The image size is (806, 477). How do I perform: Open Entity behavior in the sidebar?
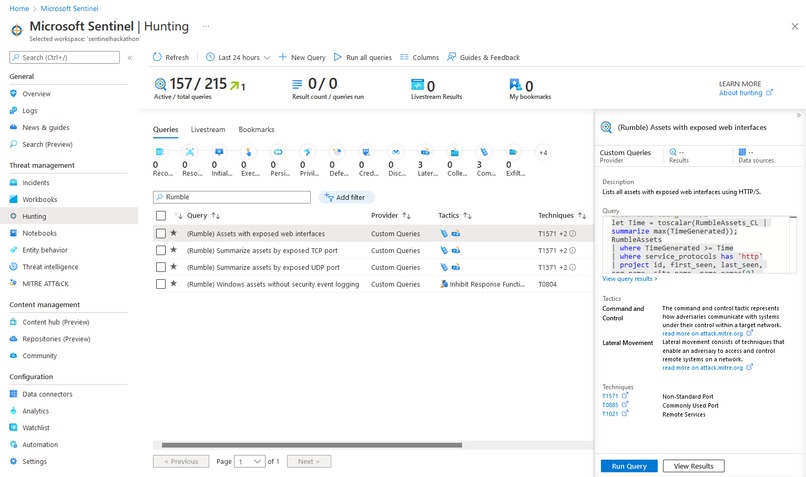(45, 250)
